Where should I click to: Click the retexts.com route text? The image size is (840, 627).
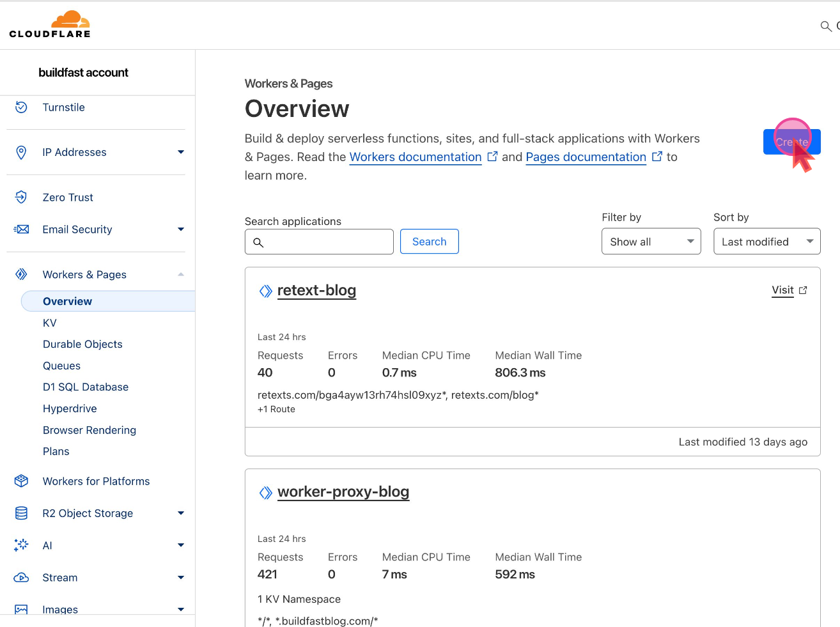point(398,395)
